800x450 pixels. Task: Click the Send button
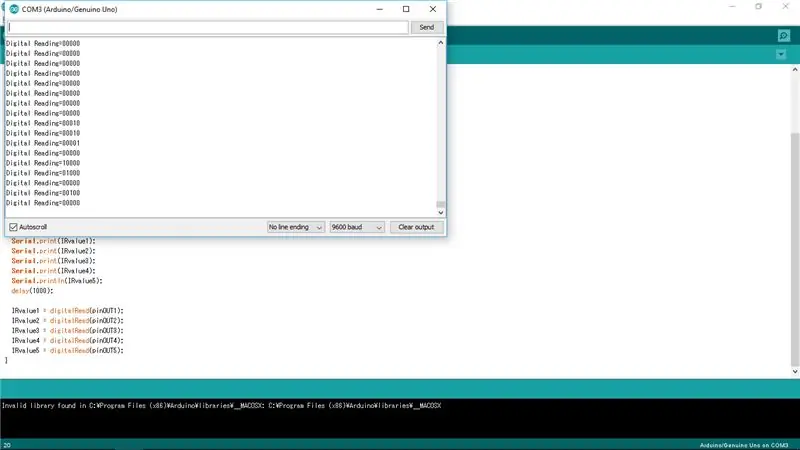[x=427, y=27]
